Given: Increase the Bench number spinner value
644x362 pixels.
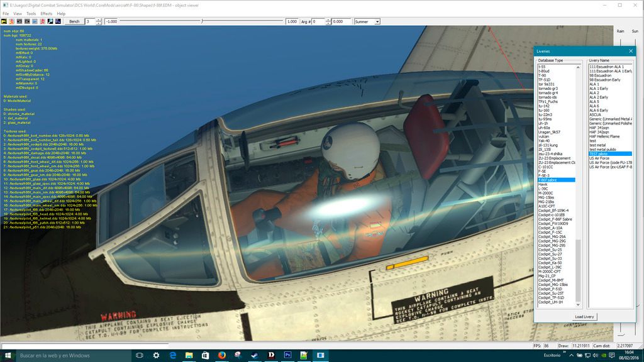Looking at the screenshot, I should (x=99, y=19).
